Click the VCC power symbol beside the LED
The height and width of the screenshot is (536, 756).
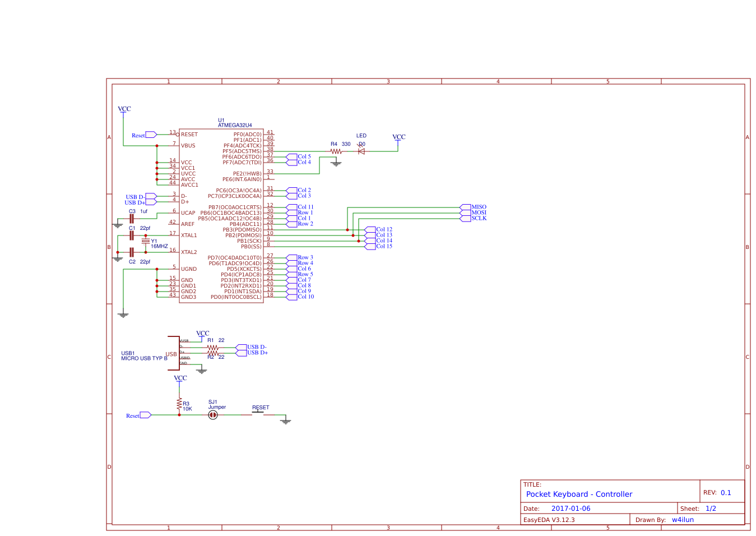(x=398, y=139)
